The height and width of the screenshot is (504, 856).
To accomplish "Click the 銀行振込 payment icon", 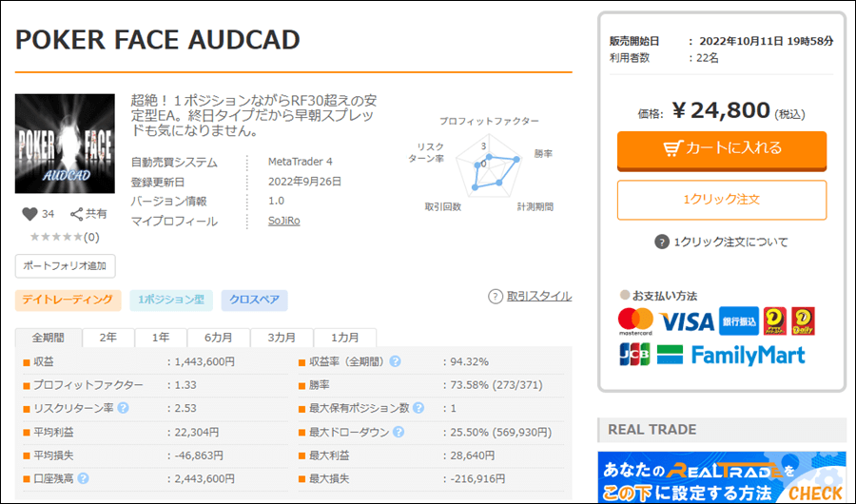I will coord(739,321).
